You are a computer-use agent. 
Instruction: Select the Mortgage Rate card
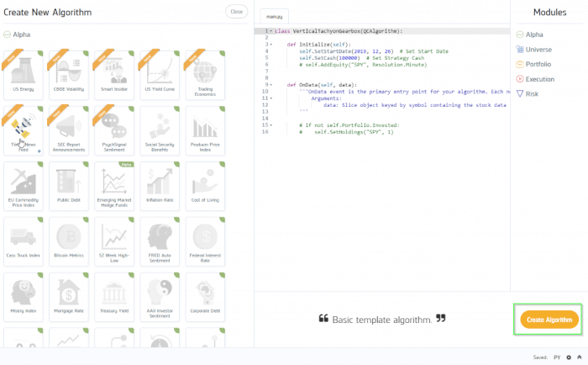point(69,297)
